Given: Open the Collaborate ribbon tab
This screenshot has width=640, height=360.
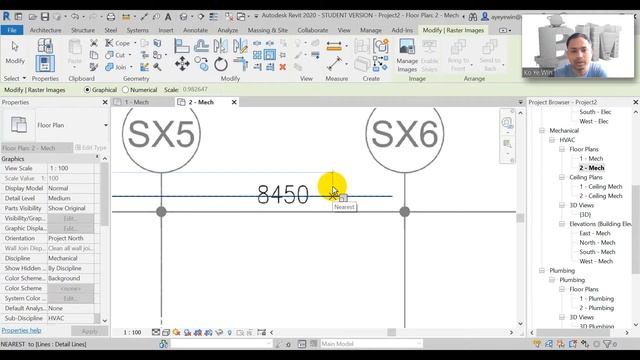Looking at the screenshot, I should click(313, 30).
